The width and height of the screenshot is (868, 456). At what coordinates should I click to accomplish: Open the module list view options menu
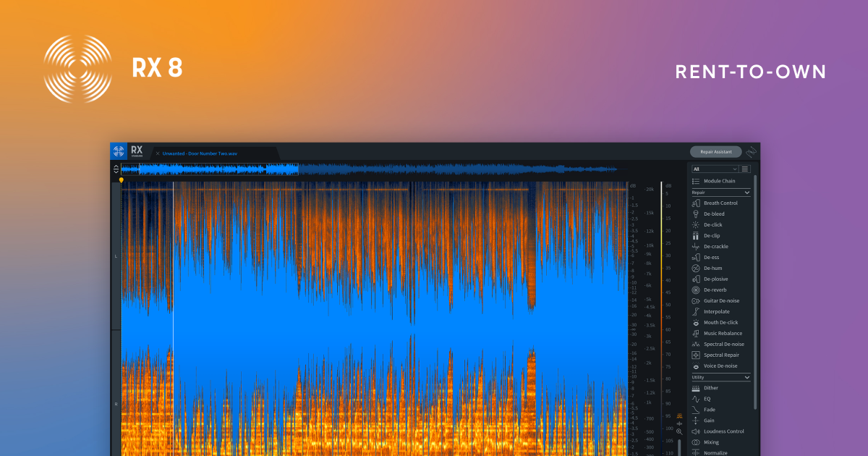(x=746, y=169)
